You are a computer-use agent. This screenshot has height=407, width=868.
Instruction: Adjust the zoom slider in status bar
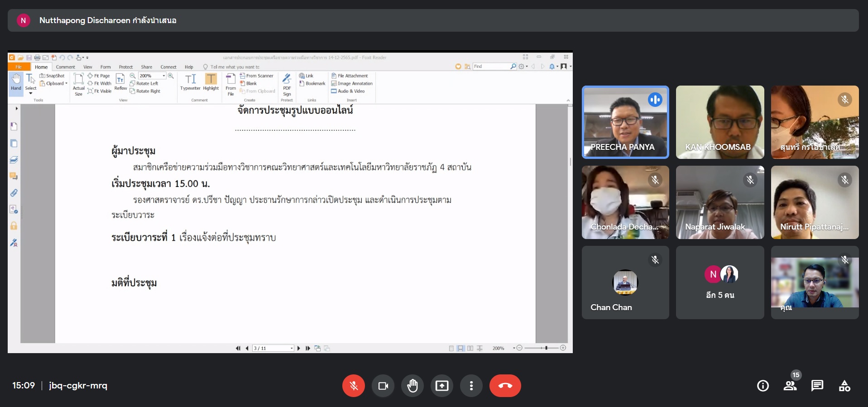(x=546, y=348)
